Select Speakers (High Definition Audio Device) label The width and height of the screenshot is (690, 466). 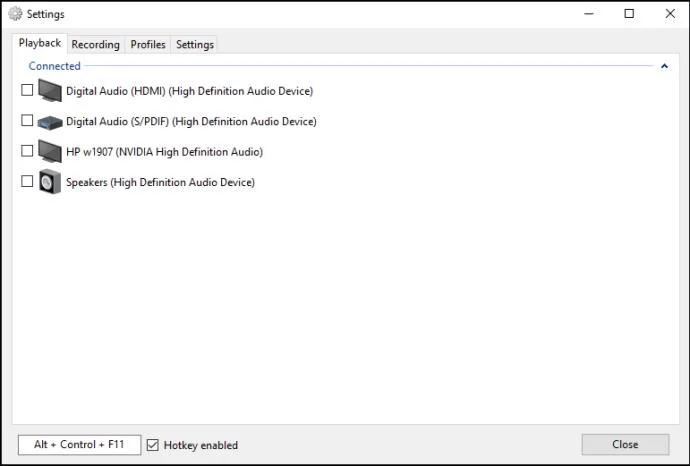pyautogui.click(x=160, y=182)
